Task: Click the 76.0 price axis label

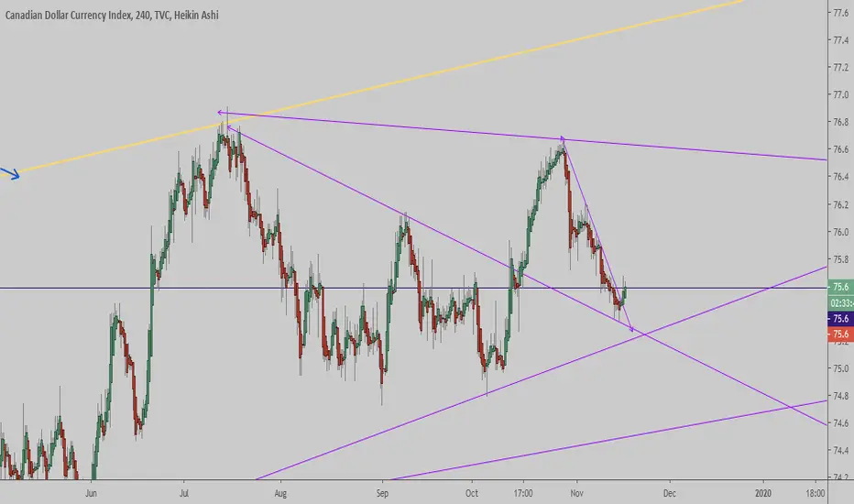Action: [841, 232]
